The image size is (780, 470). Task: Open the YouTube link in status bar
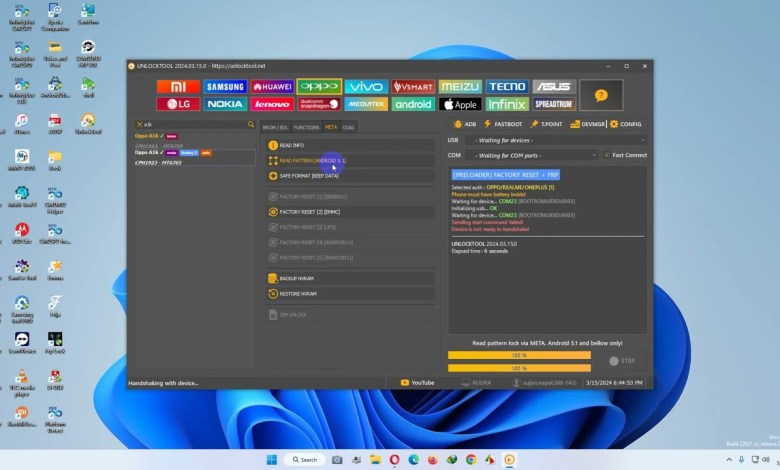[417, 382]
